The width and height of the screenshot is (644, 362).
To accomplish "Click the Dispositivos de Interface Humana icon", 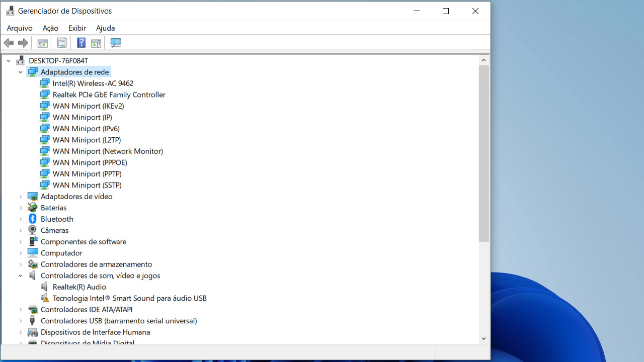I will [33, 332].
